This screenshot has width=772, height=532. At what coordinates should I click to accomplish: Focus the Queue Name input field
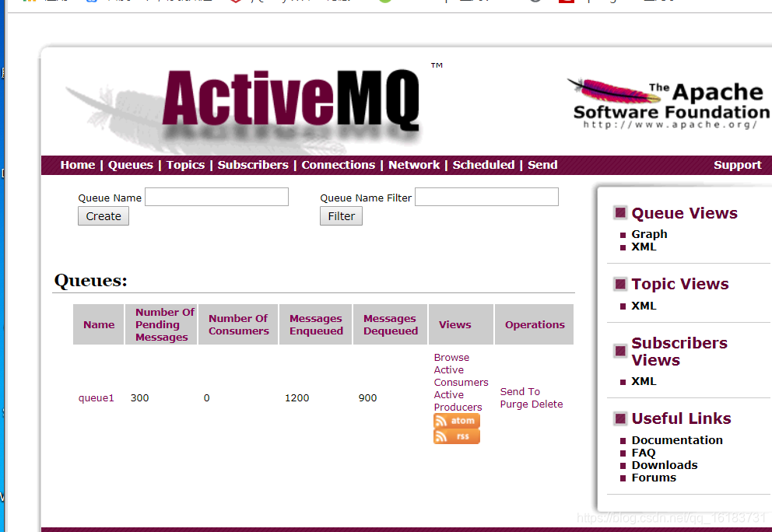[x=216, y=197]
